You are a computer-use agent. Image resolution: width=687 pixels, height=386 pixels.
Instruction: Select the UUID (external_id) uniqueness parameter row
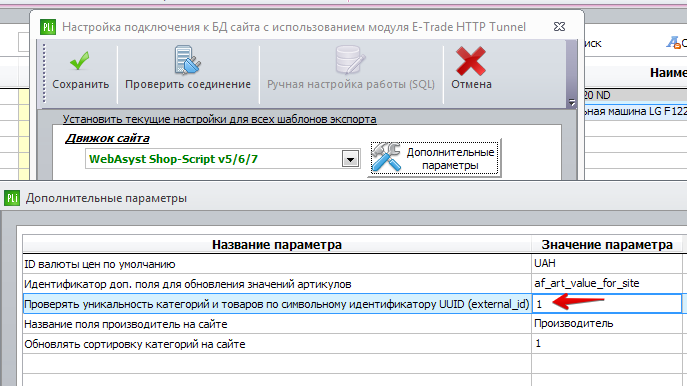point(277,304)
